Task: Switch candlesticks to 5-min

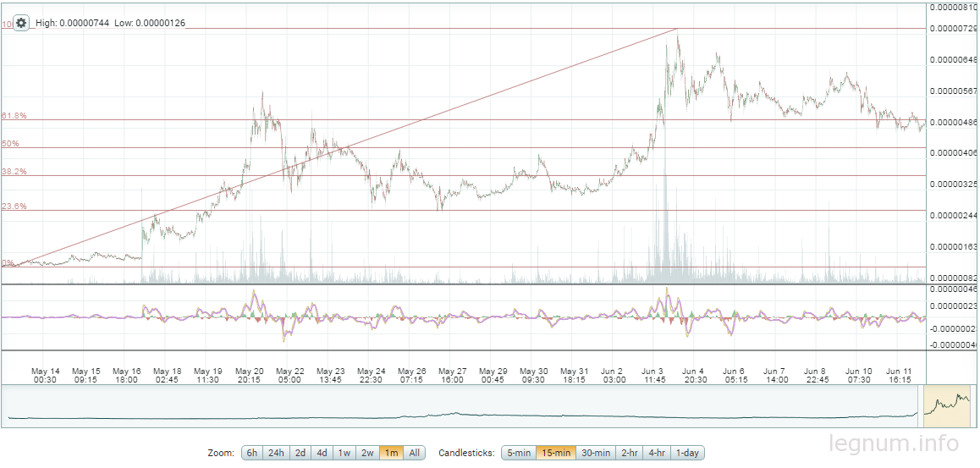Action: [x=519, y=453]
